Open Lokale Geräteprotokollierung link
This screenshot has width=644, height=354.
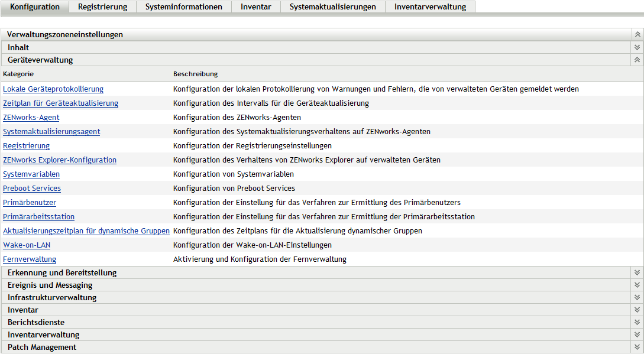tap(53, 89)
